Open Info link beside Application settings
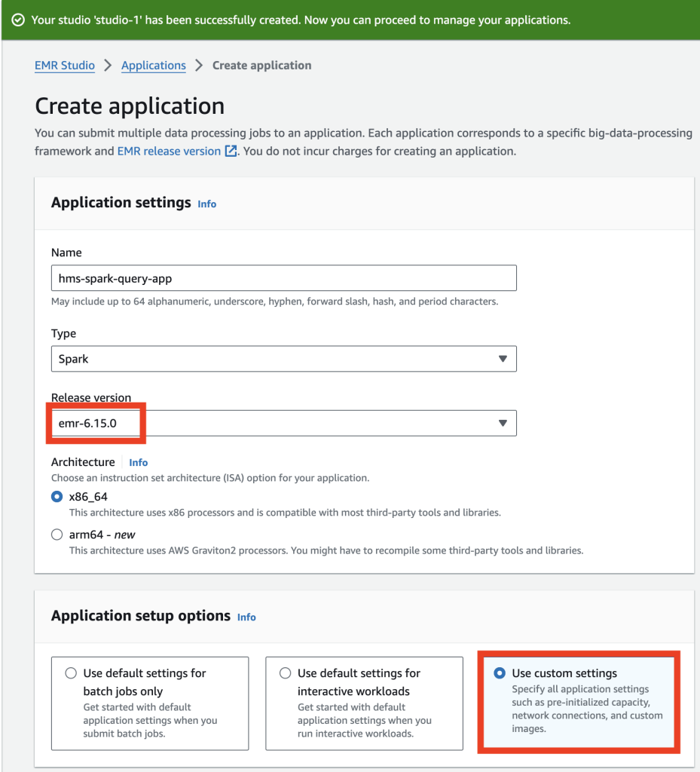 [206, 204]
